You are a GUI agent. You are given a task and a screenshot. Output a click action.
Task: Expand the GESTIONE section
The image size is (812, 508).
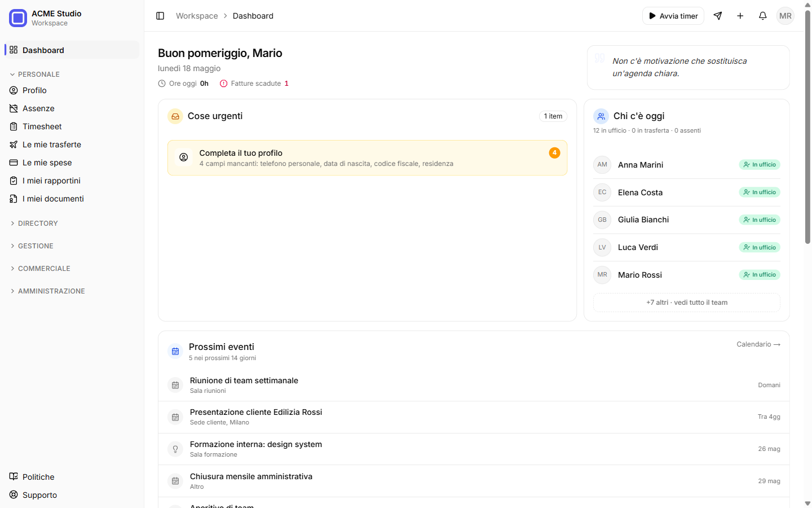pos(32,246)
